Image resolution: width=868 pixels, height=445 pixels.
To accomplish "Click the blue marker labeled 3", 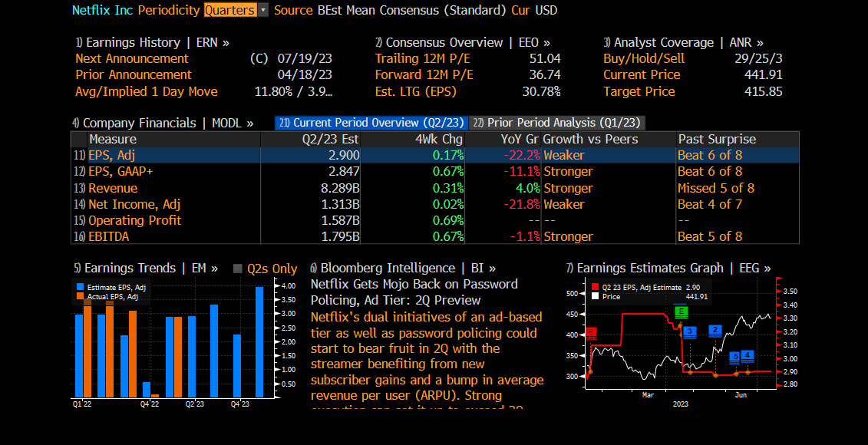I will tap(690, 332).
